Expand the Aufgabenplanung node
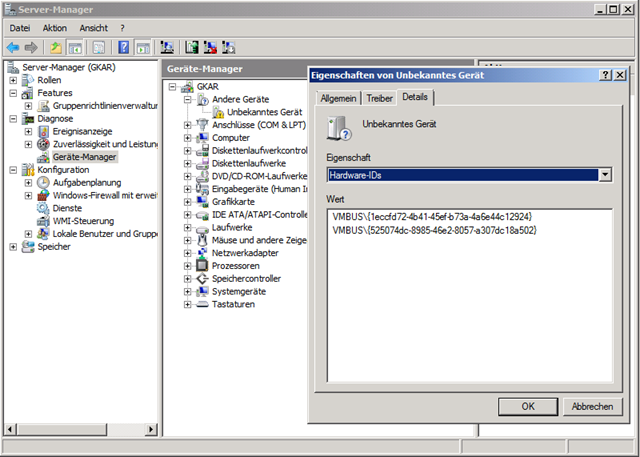Screen dimensions: 640x457 [28, 183]
